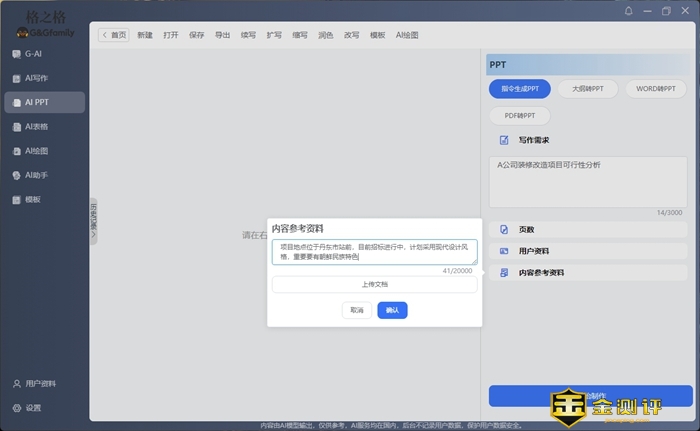Open the G-AI sidebar section
This screenshot has height=431, width=700.
33,54
